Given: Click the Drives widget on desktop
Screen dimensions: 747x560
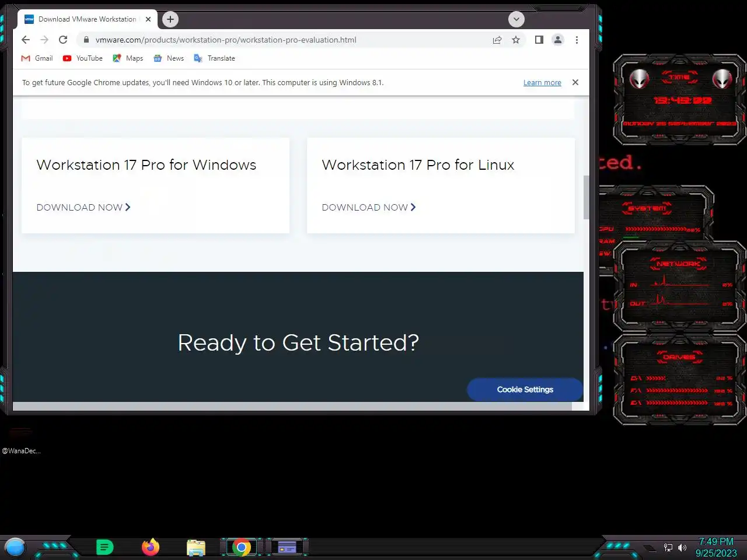Looking at the screenshot, I should 680,379.
